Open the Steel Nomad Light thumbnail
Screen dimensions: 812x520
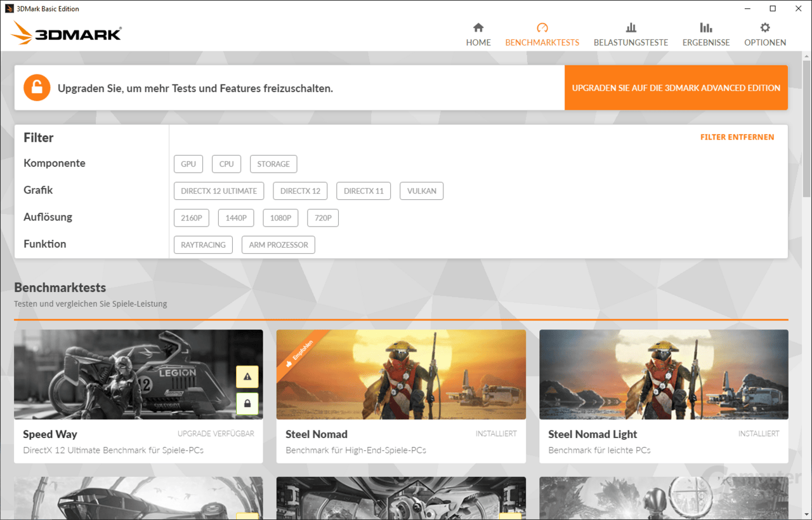[664, 375]
